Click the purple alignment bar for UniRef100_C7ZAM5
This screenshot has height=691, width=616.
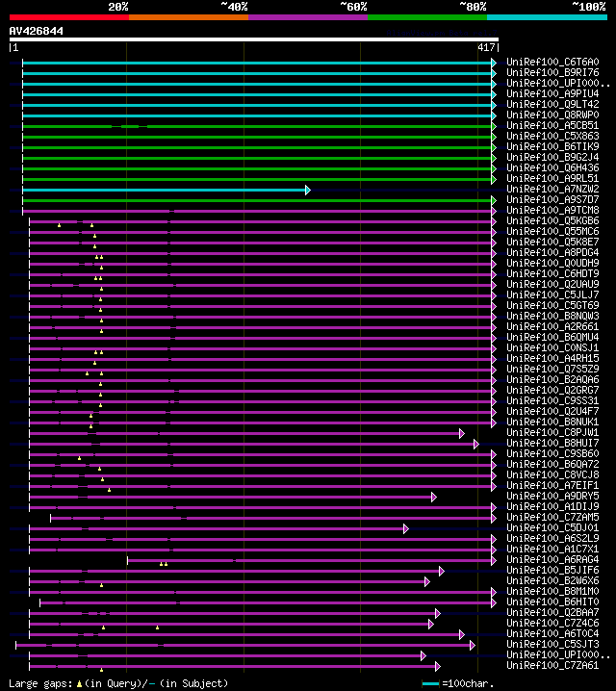(x=273, y=518)
